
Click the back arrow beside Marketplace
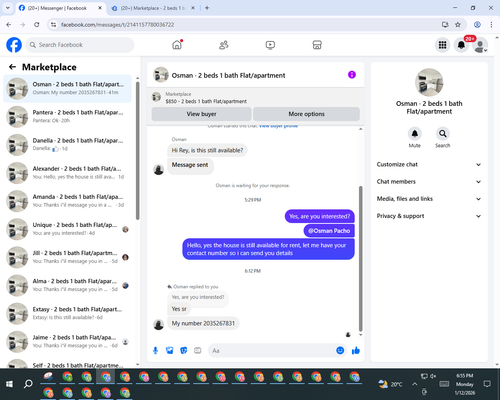(x=12, y=67)
